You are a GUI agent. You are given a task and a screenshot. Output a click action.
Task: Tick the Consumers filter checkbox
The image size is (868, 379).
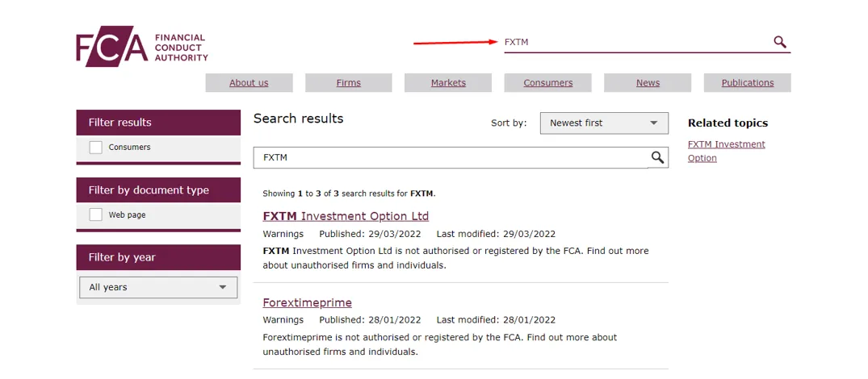click(x=96, y=148)
